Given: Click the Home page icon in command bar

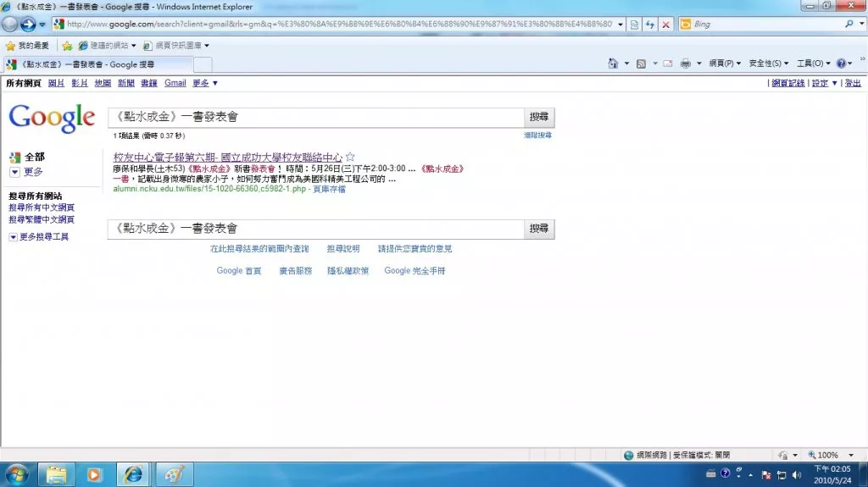Looking at the screenshot, I should click(x=613, y=64).
